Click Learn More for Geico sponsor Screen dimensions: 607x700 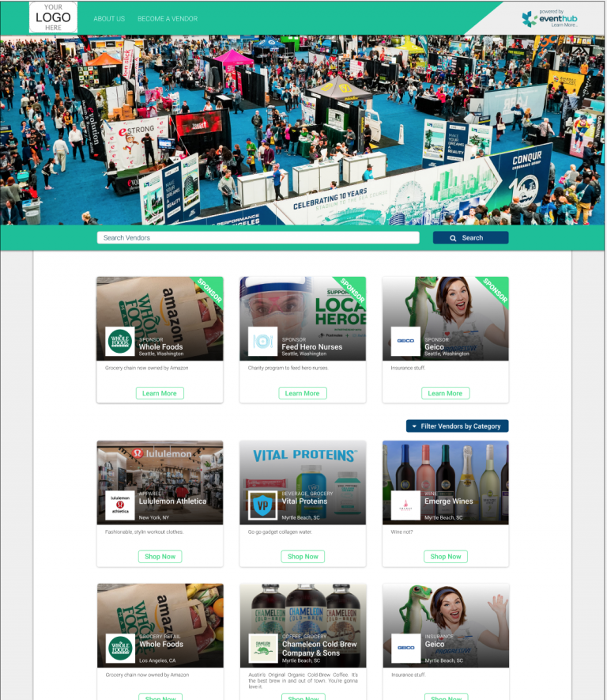[445, 393]
